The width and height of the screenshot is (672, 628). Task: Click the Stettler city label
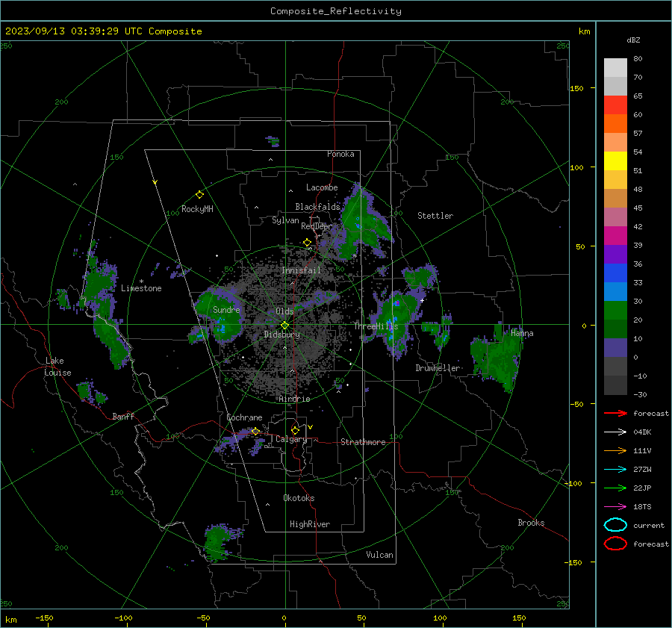435,216
